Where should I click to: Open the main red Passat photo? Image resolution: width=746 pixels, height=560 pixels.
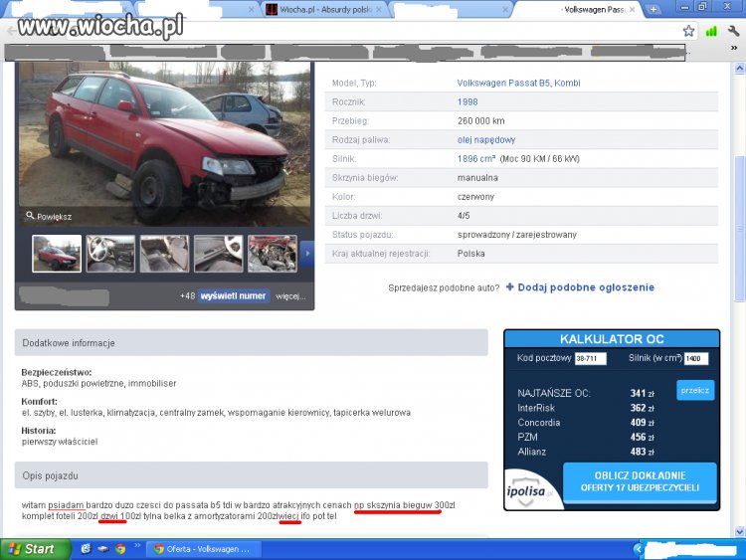pos(164,144)
